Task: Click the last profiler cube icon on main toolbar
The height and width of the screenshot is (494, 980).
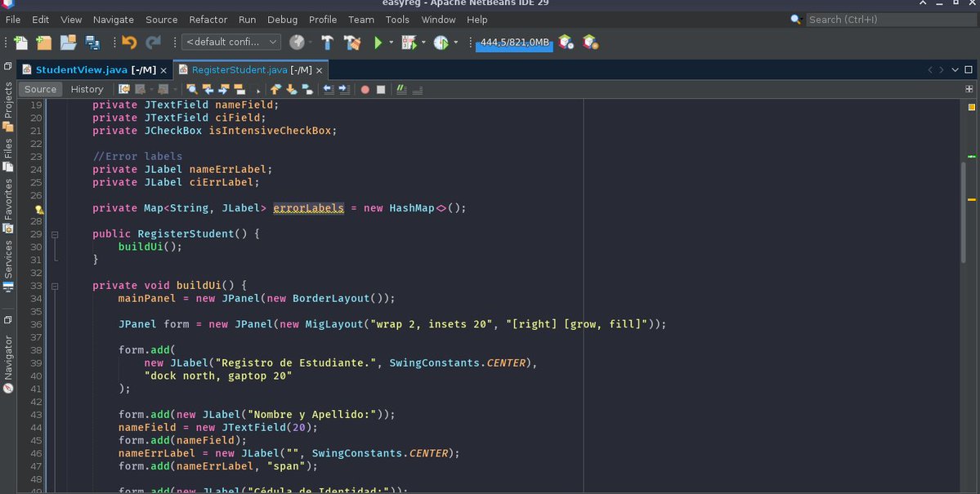Action: coord(590,42)
